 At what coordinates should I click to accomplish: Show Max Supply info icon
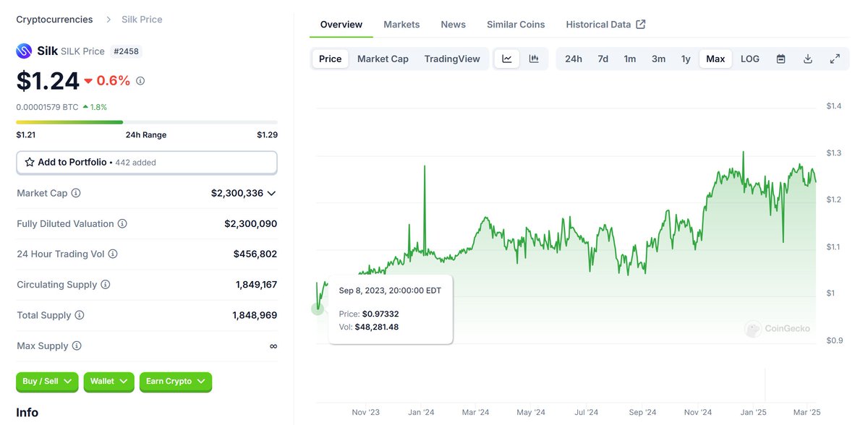pos(77,346)
